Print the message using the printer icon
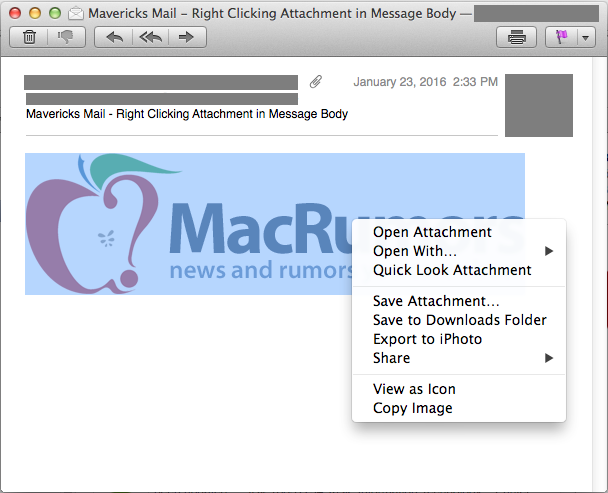The width and height of the screenshot is (608, 493). [516, 37]
